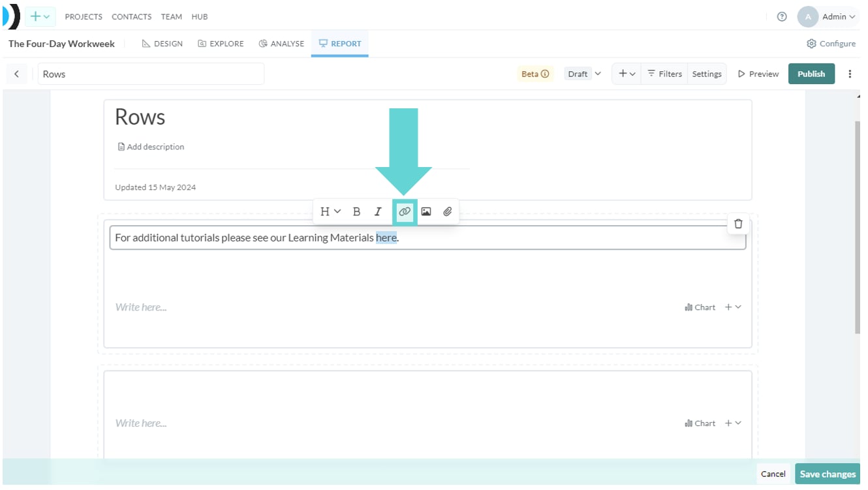Click the 'Updated 15 May 2024' text

[155, 187]
